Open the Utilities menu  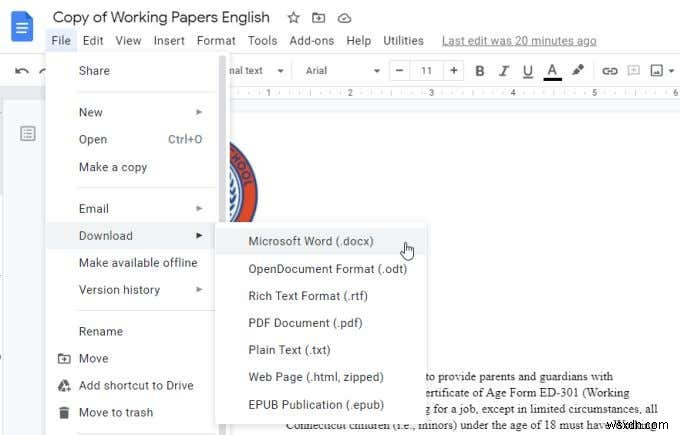click(x=403, y=41)
